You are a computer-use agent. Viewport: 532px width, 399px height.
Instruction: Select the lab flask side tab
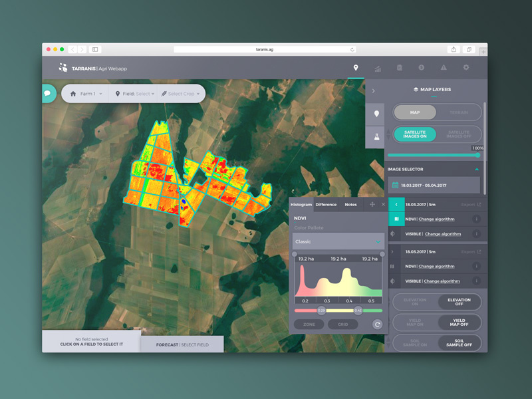point(376,136)
